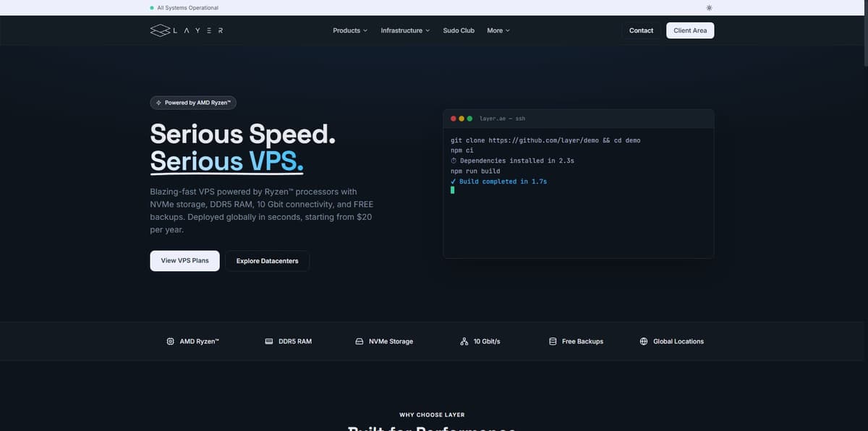Click the 10 Gbit/s feature label
The width and height of the screenshot is (868, 431).
click(x=487, y=341)
